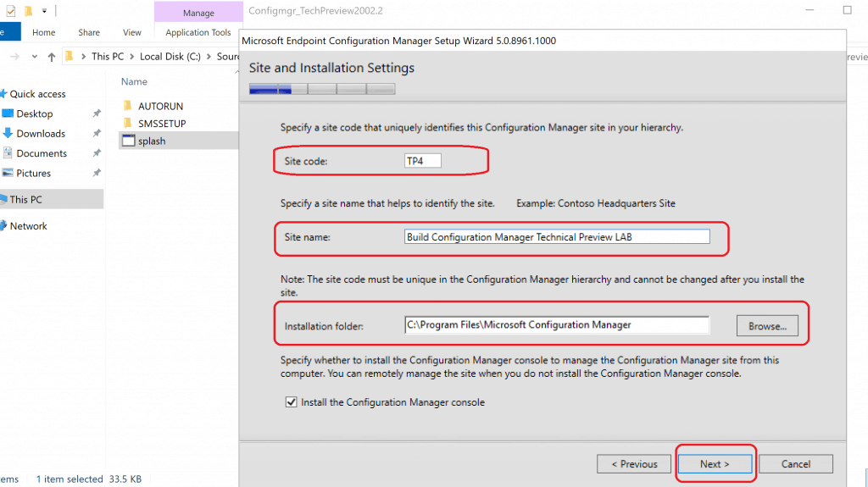Open the Application Tools ribbon tab
This screenshot has height=487, width=868.
click(x=198, y=32)
